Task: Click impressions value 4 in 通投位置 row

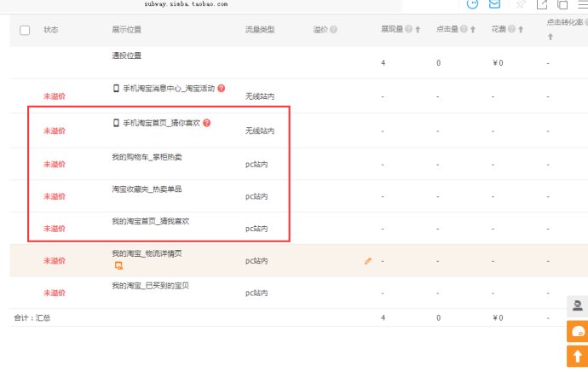Action: coord(383,63)
